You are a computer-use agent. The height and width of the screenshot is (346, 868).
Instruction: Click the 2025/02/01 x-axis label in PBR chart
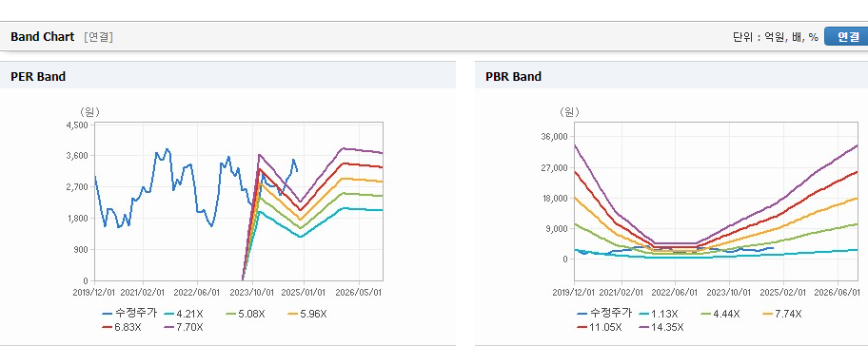pyautogui.click(x=784, y=292)
